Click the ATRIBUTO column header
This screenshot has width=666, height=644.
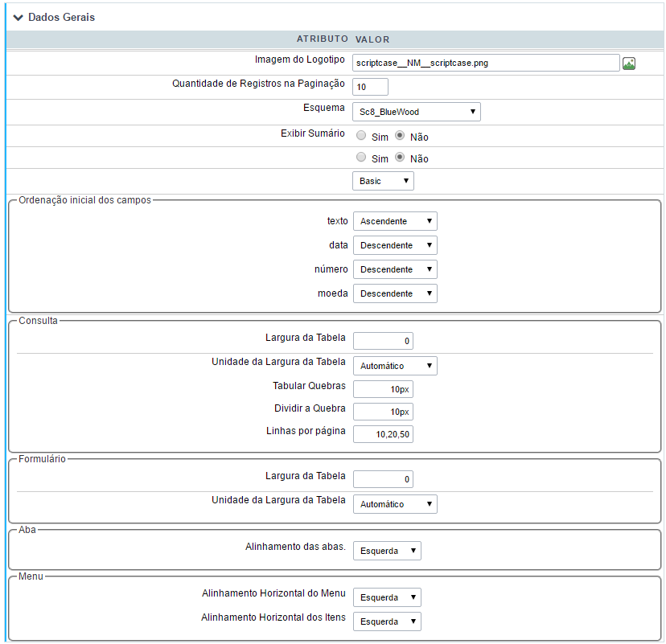pyautogui.click(x=323, y=39)
